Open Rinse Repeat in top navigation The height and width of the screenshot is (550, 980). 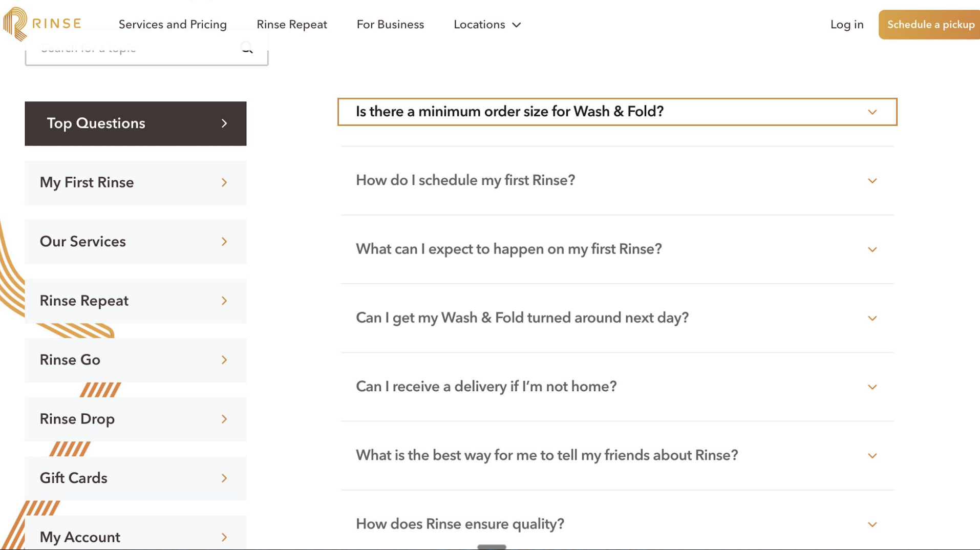point(292,25)
